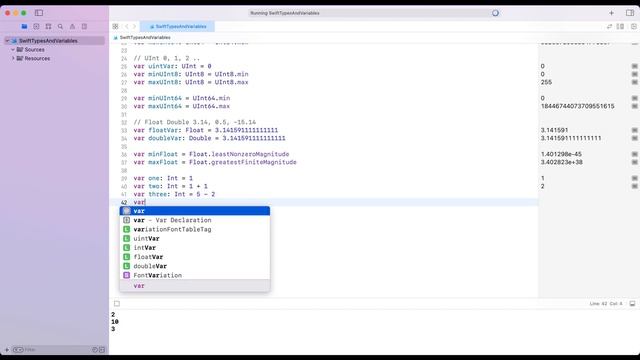Click console output line '10'
640x360 pixels.
click(115, 322)
